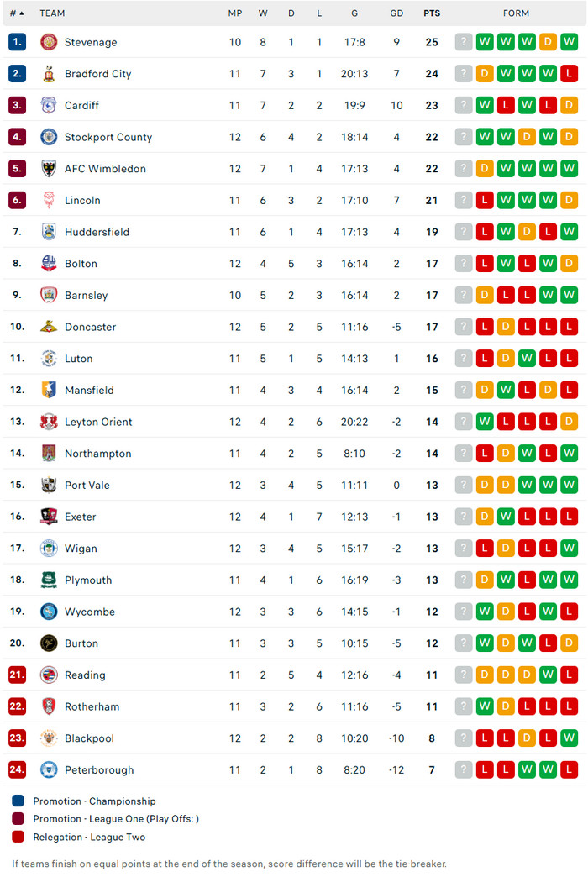Click the Burton club crest icon
Viewport: 588px width, 877px height.
[x=49, y=643]
